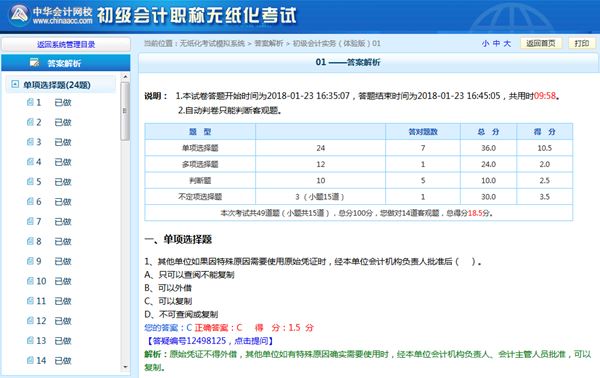Select question 6 已做 entry
This screenshot has height=378, width=600.
(x=49, y=202)
